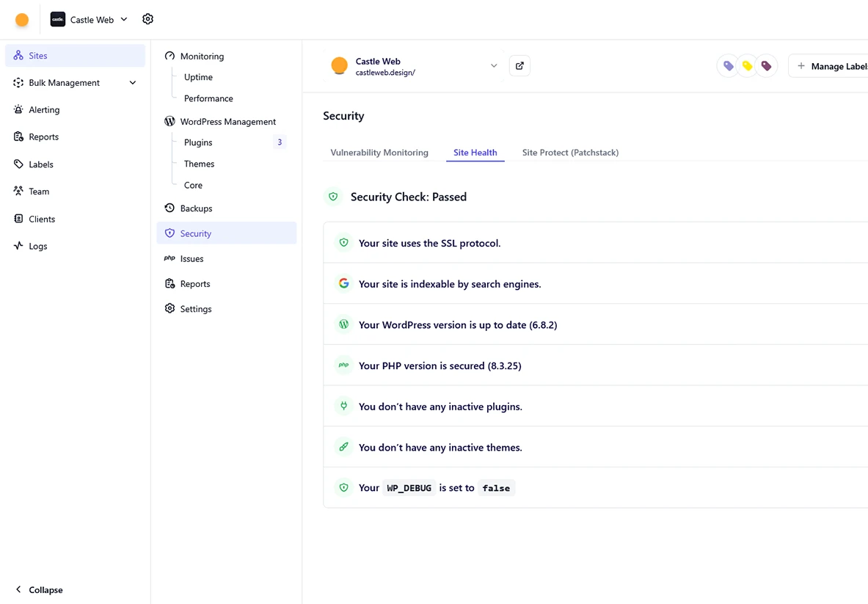The image size is (868, 604).
Task: Open the PHP Issues section
Action: tap(192, 258)
